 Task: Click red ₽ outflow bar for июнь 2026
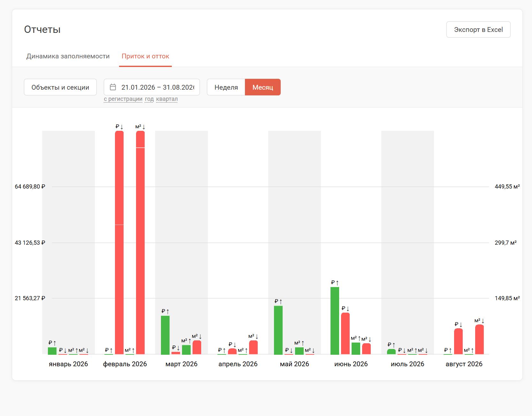tap(346, 333)
